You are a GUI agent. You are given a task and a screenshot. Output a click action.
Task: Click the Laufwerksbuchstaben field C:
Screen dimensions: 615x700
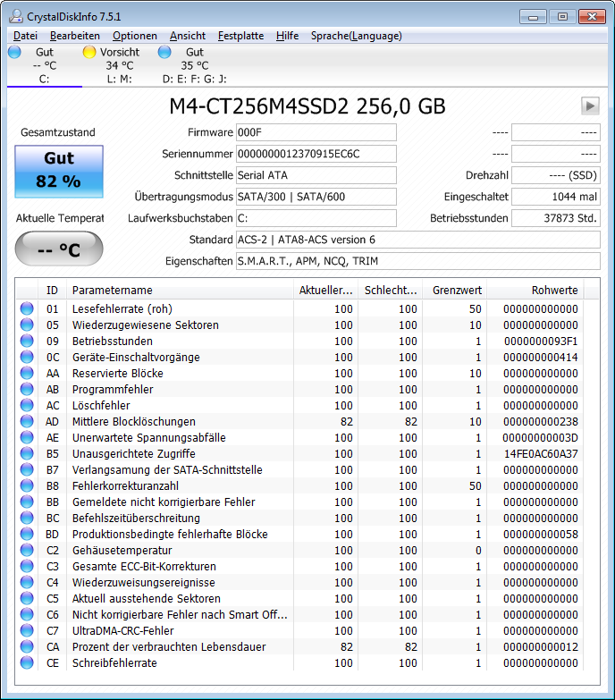316,218
